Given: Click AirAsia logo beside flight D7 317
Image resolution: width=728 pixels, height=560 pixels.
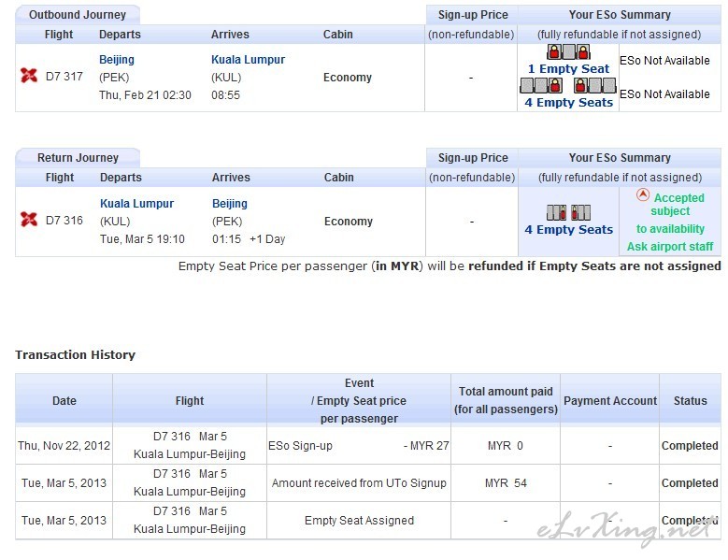Looking at the screenshot, I should pyautogui.click(x=29, y=76).
